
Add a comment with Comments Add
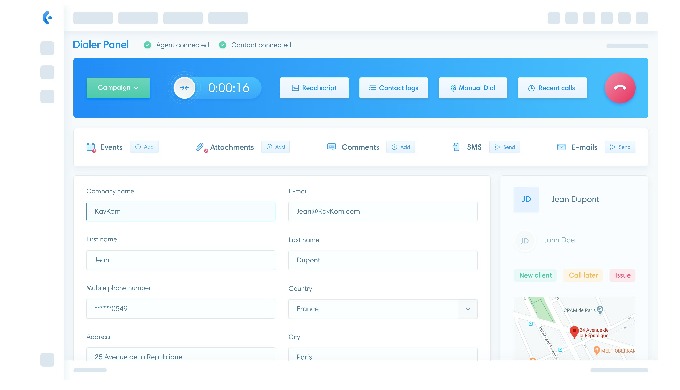[401, 147]
